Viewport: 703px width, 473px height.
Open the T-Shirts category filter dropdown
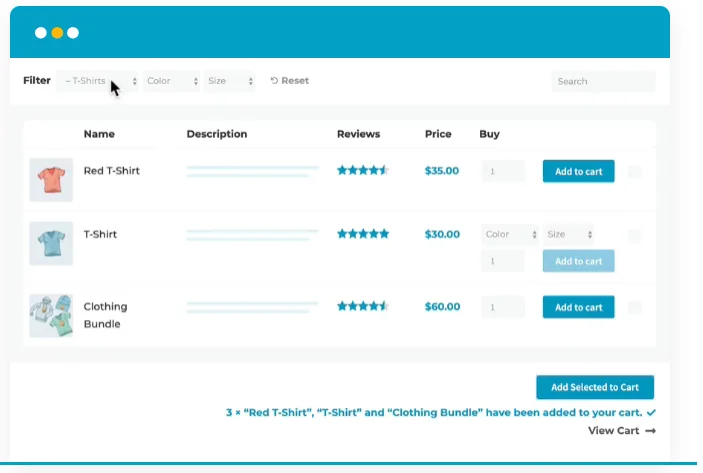[98, 81]
